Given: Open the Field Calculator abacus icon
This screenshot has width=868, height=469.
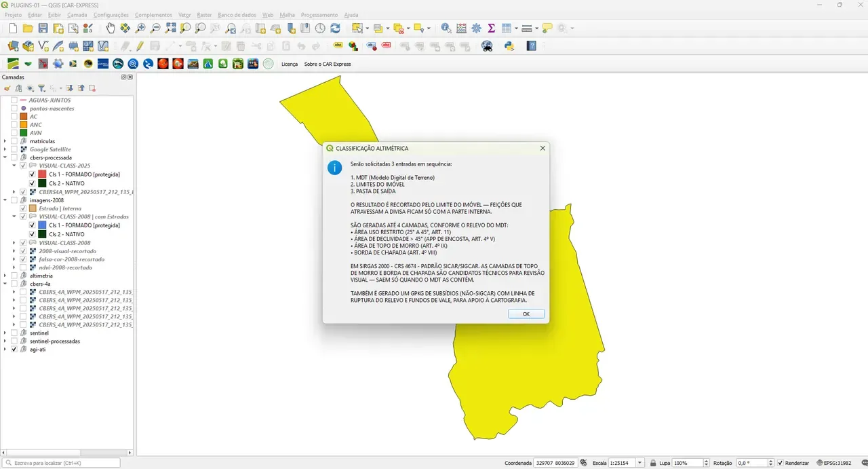Looking at the screenshot, I should tap(461, 29).
